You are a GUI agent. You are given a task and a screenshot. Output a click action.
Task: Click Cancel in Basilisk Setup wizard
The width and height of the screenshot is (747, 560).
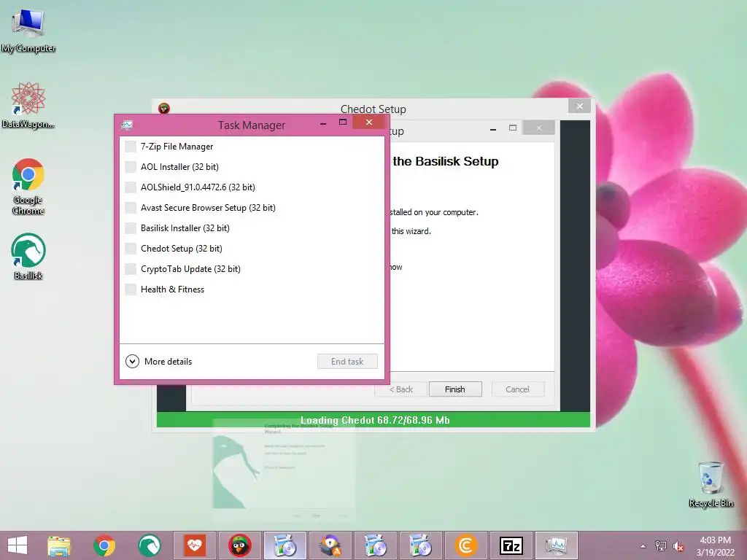[x=517, y=389]
